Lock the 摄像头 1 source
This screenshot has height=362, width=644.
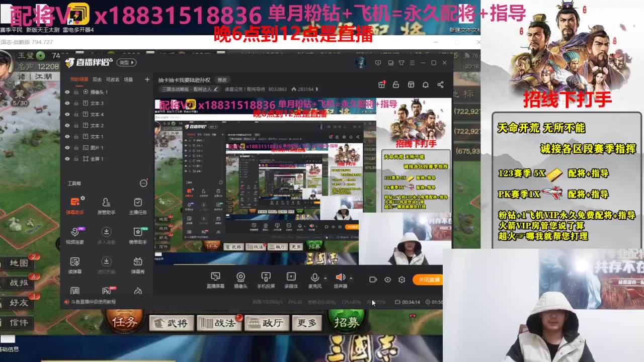pyautogui.click(x=76, y=92)
